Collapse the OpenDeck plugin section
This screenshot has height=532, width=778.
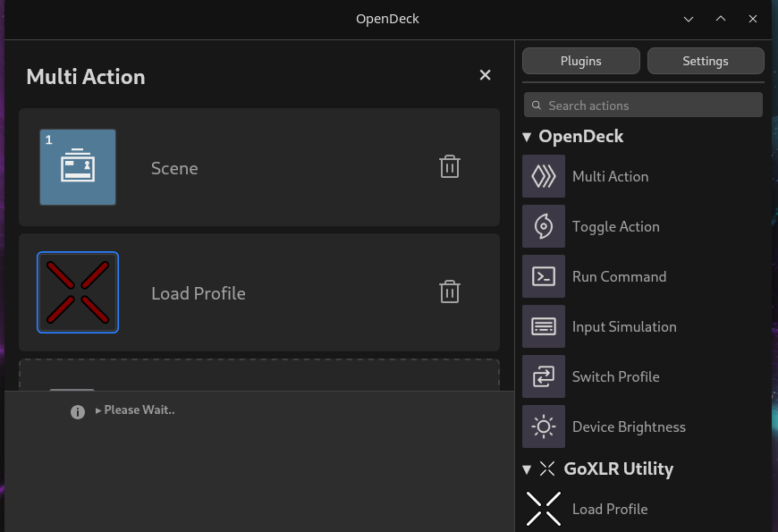(527, 136)
